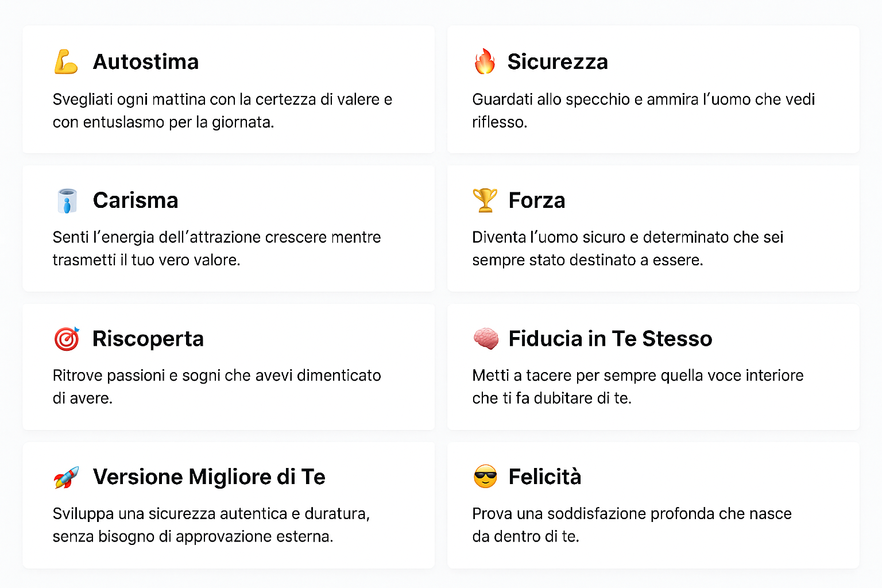
Task: Click the fire emoji beside Sicurezza
Action: [485, 61]
